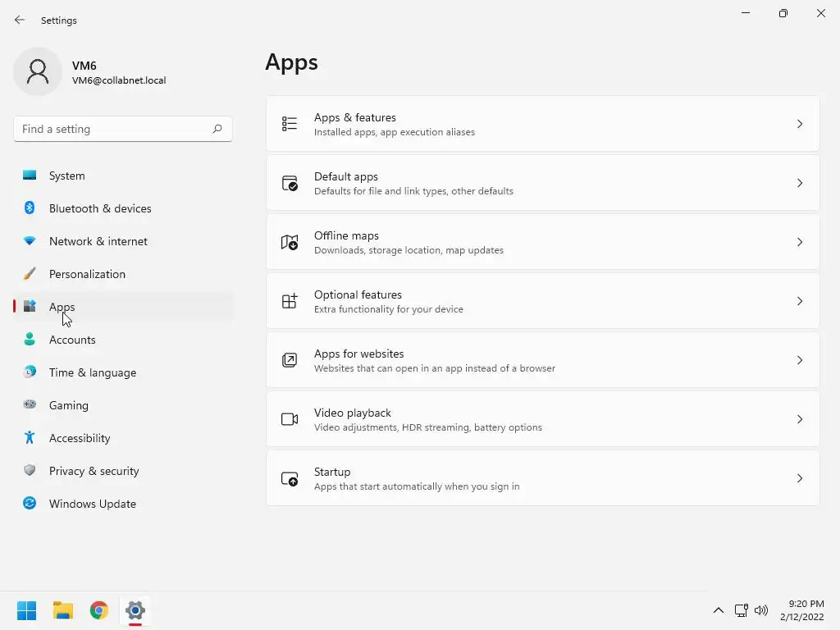Click the Find a setting search box
This screenshot has width=840, height=630.
pos(113,129)
